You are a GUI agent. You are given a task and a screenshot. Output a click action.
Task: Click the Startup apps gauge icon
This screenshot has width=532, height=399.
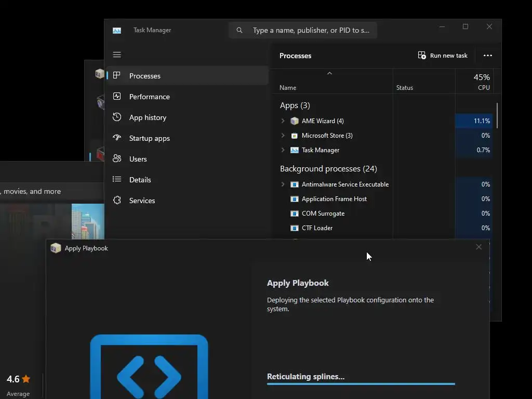(x=117, y=138)
